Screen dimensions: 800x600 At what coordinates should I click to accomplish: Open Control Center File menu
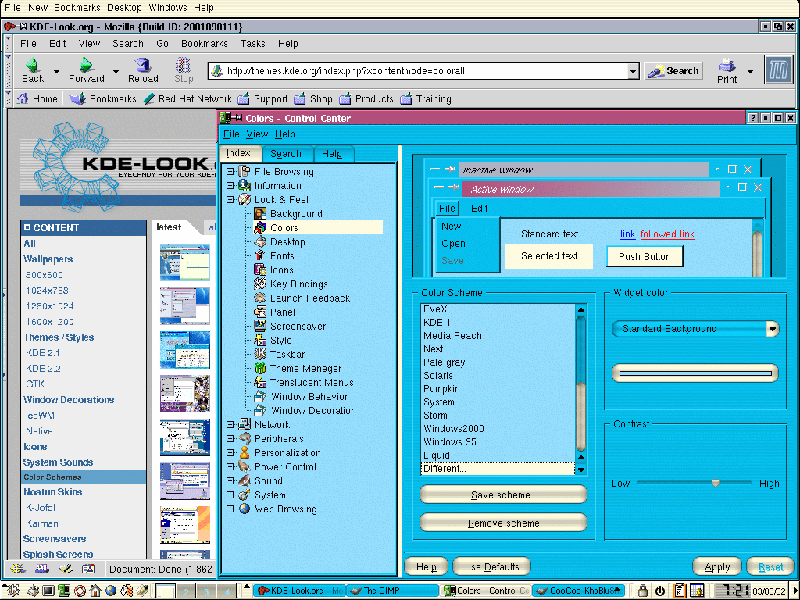click(231, 134)
